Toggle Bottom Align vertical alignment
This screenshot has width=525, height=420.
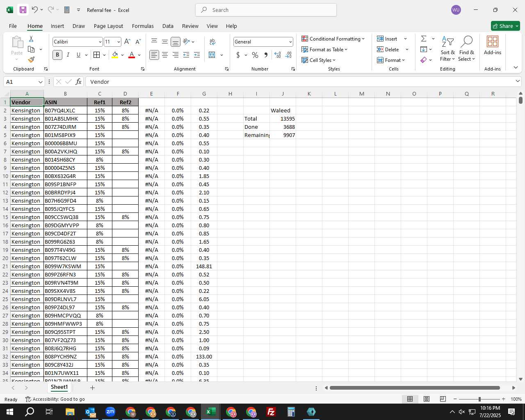[176, 42]
